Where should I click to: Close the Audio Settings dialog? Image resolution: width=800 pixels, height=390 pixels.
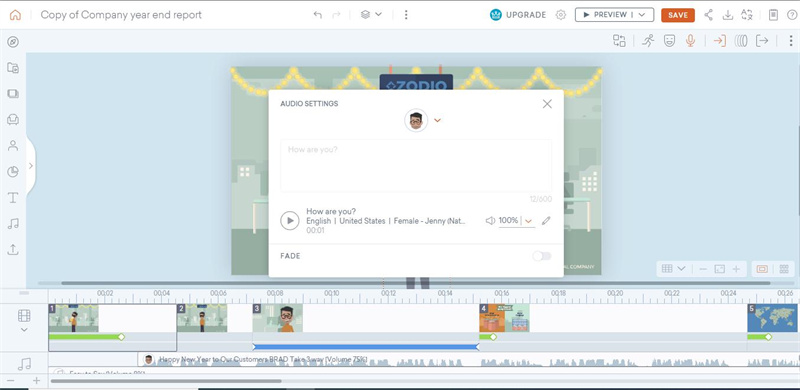coord(547,104)
